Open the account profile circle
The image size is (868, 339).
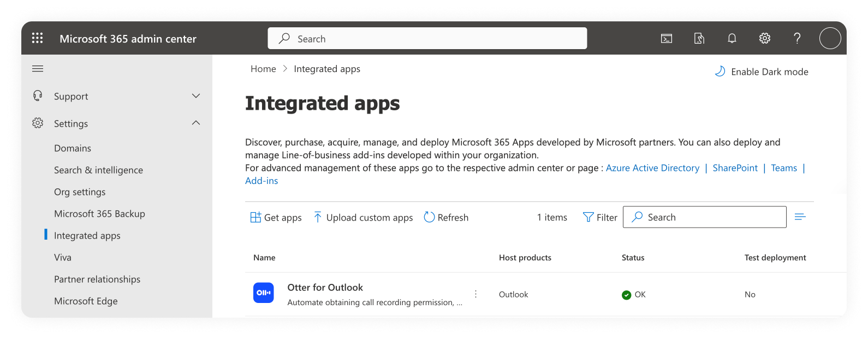pyautogui.click(x=830, y=38)
